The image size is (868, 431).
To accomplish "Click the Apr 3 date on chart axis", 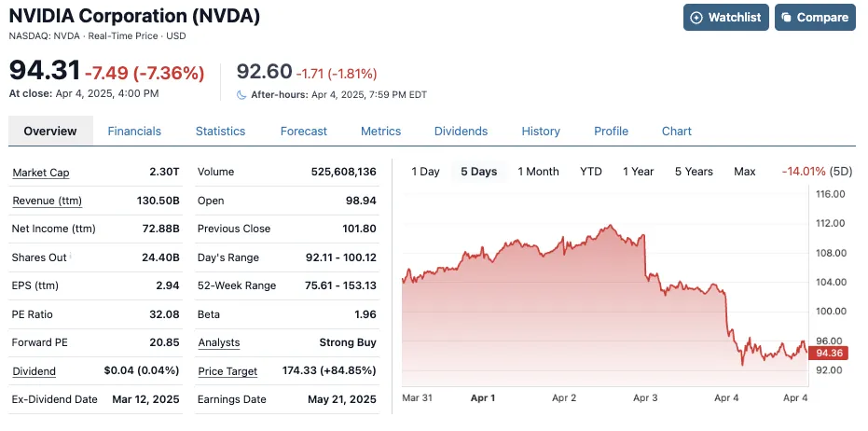I will [x=645, y=398].
